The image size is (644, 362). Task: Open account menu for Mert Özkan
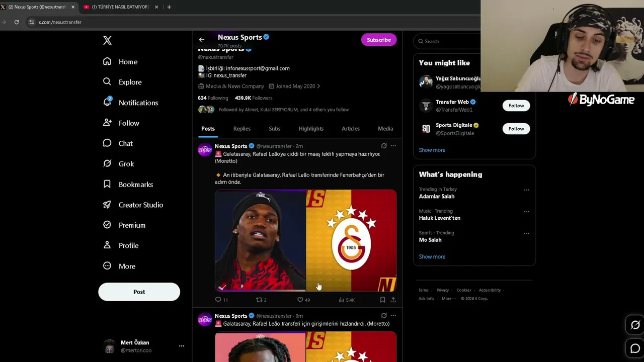pos(182,346)
